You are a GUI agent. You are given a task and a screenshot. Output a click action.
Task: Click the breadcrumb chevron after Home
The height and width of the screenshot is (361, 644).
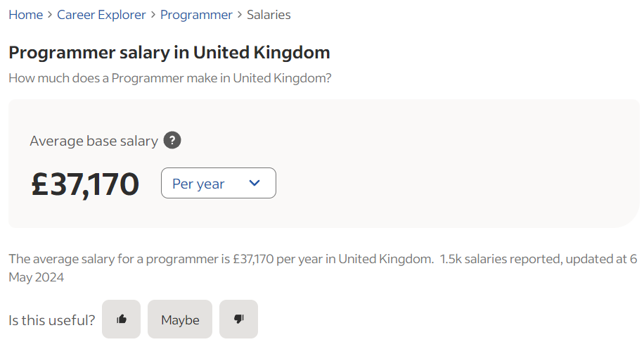click(50, 15)
